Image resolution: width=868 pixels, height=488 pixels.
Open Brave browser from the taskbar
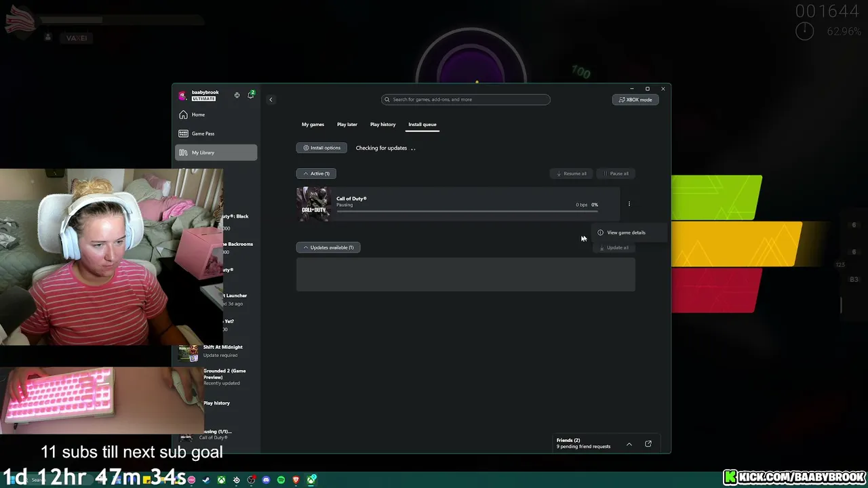pos(296,480)
